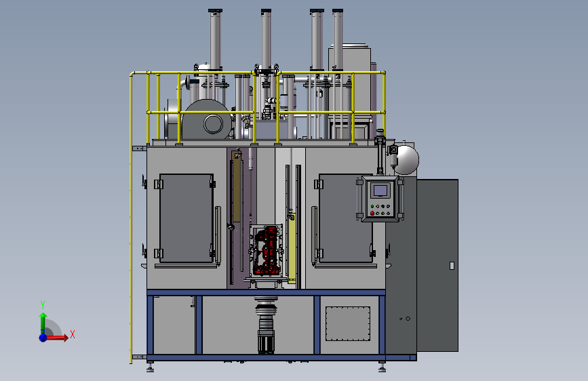This screenshot has width=588, height=381.
Task: Select the pale yellow vertical panel beside the workpiece
Action: pos(292,247)
